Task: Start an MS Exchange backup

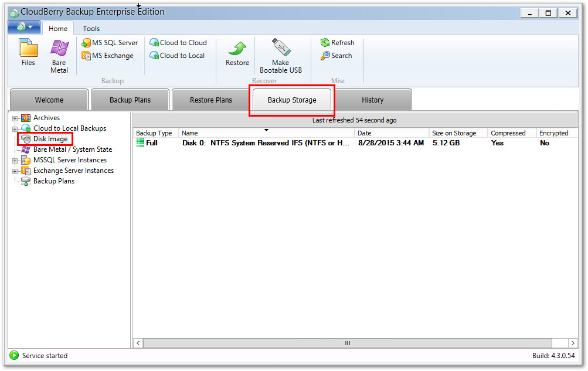Action: coord(107,56)
